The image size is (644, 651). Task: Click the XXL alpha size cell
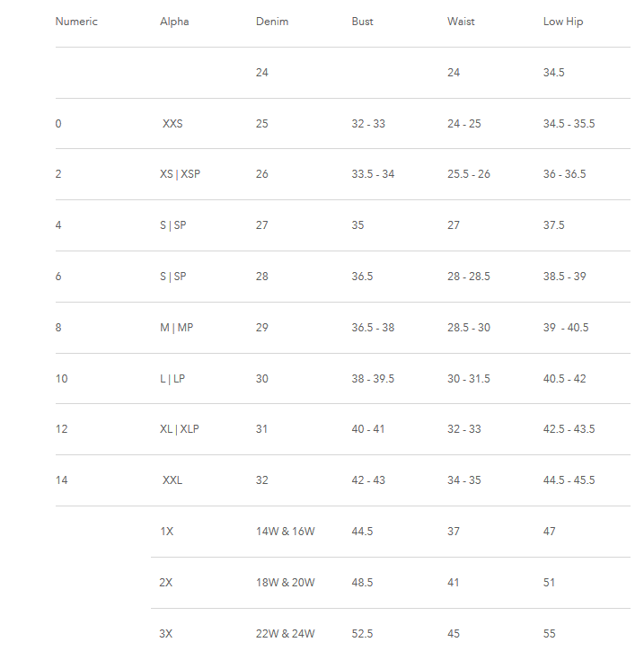pos(172,480)
